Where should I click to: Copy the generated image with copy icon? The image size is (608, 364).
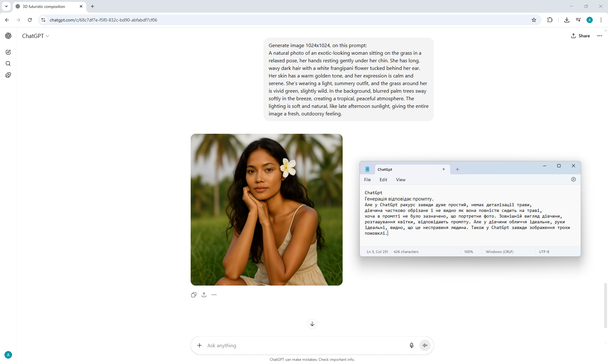tap(194, 295)
